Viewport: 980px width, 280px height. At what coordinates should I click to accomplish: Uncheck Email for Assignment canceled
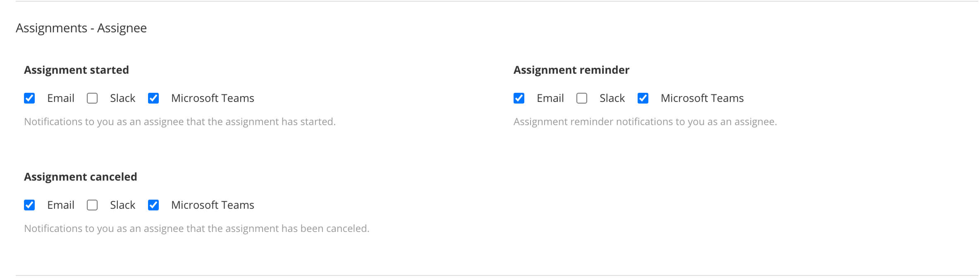pyautogui.click(x=29, y=205)
